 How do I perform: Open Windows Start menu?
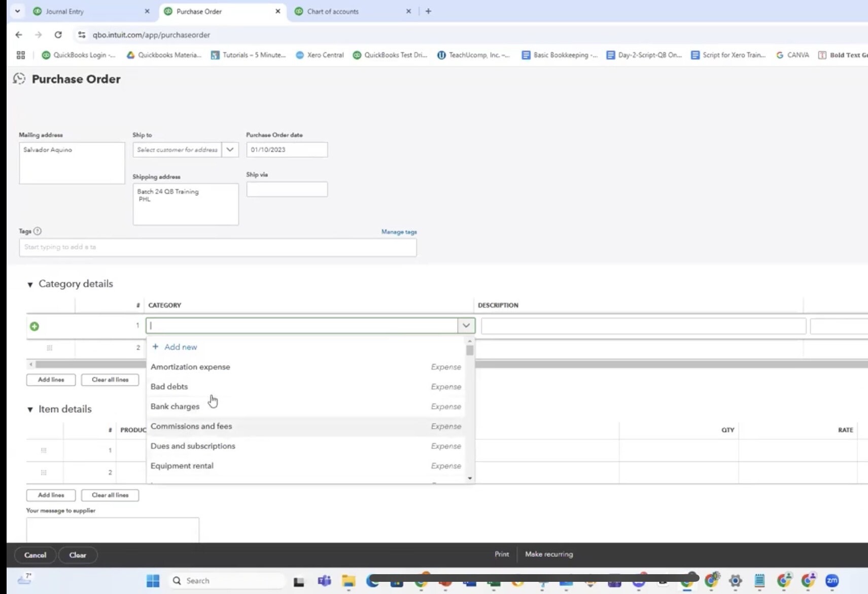point(153,580)
